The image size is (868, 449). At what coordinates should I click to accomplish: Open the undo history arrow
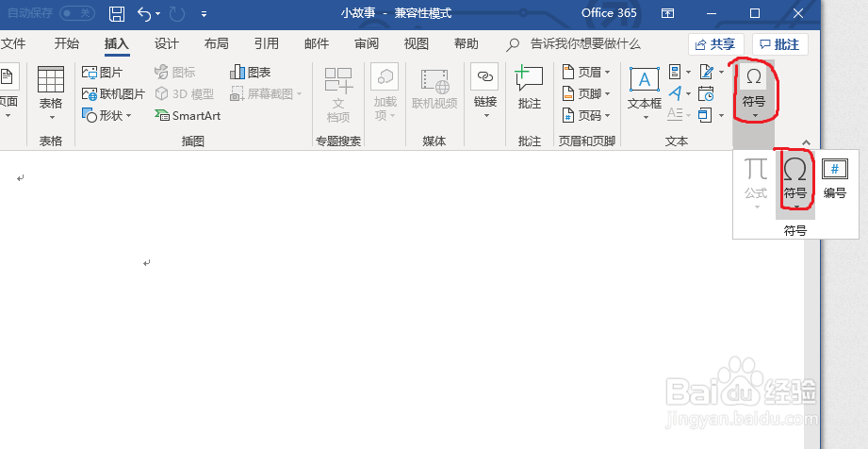(x=158, y=14)
